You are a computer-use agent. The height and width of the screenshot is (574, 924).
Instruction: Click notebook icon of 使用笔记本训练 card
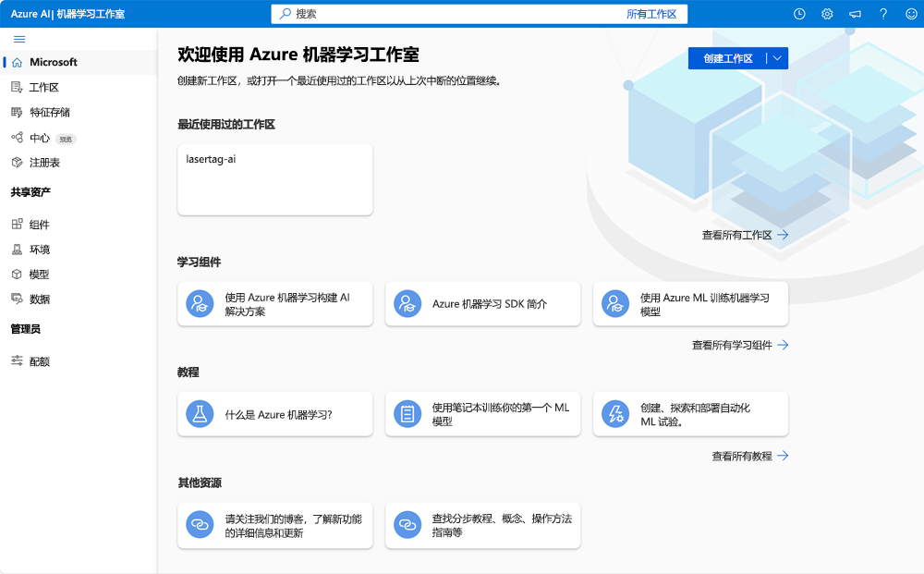tap(407, 414)
